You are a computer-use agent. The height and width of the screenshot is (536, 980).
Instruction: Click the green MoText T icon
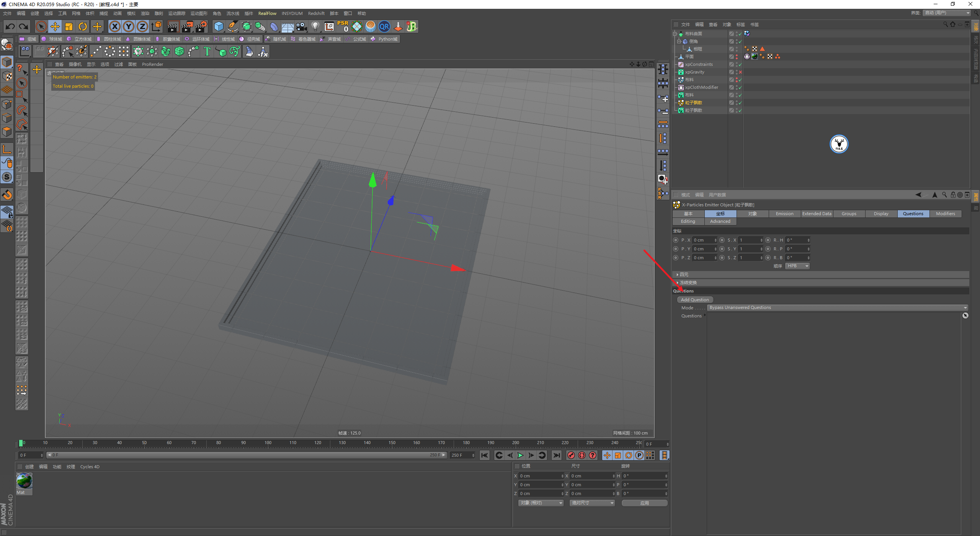point(207,51)
